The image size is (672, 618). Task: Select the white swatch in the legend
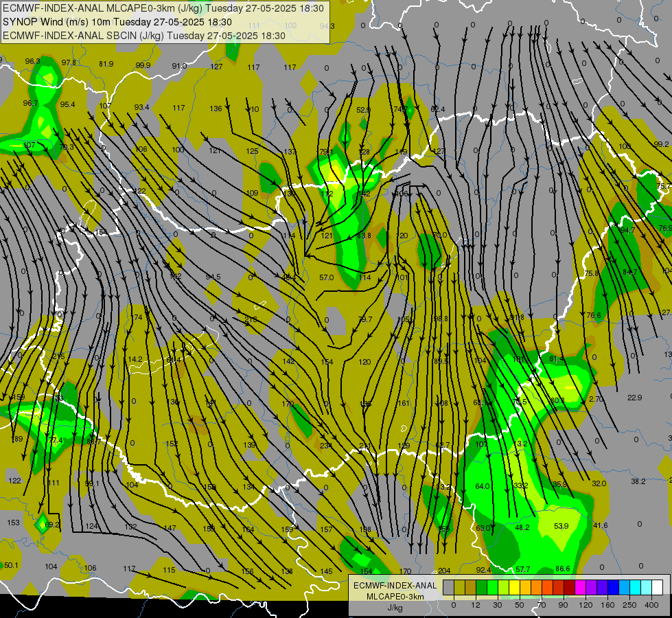658,587
